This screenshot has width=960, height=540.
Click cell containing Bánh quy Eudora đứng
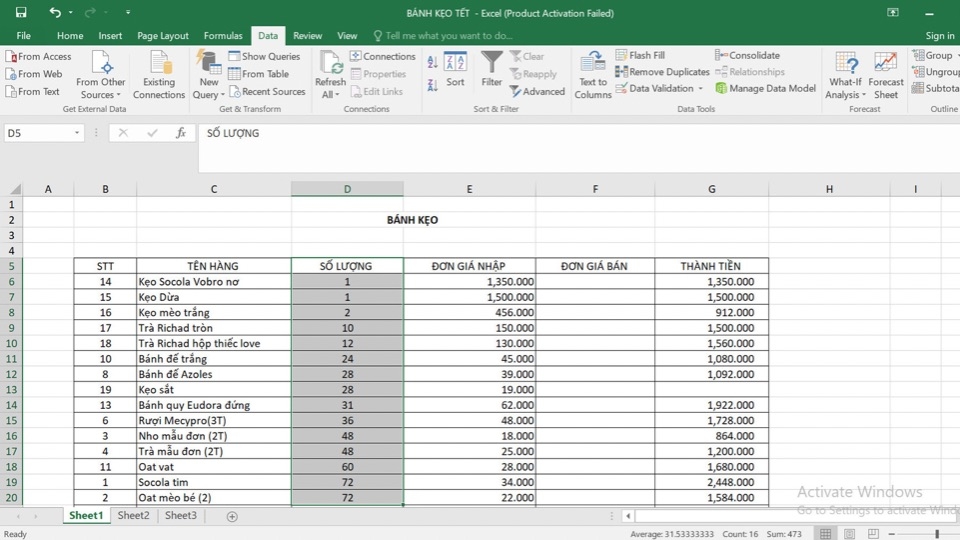[x=213, y=405]
